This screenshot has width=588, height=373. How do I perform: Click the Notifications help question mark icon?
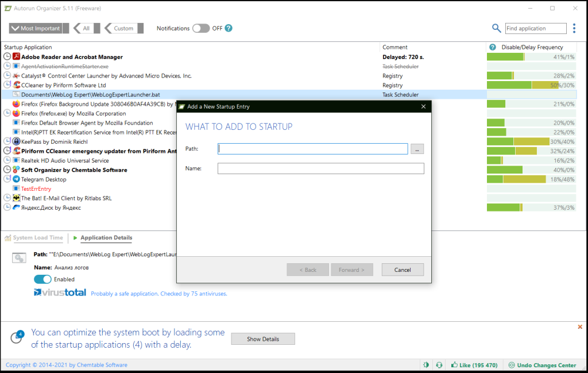[229, 28]
